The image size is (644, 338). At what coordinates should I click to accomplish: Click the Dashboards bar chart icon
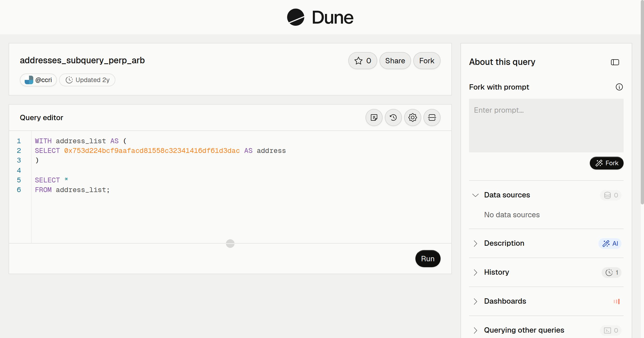[616, 301]
